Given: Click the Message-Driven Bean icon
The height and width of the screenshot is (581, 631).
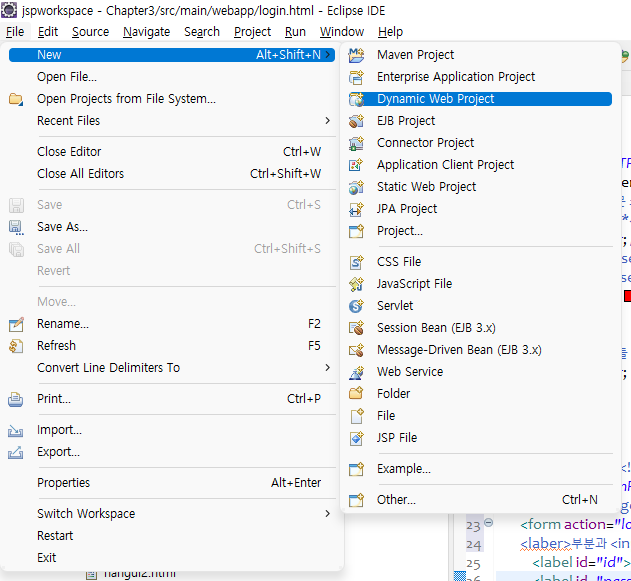Looking at the screenshot, I should pos(356,350).
